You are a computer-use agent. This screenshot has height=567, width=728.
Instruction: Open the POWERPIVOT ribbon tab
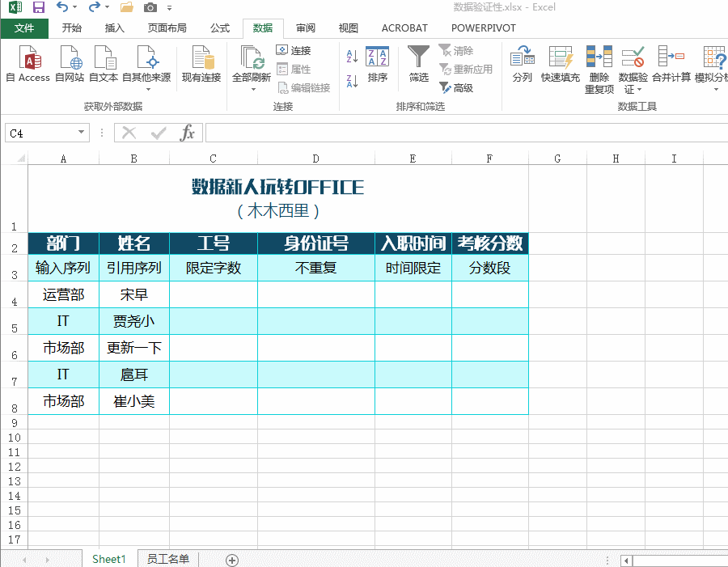(484, 28)
